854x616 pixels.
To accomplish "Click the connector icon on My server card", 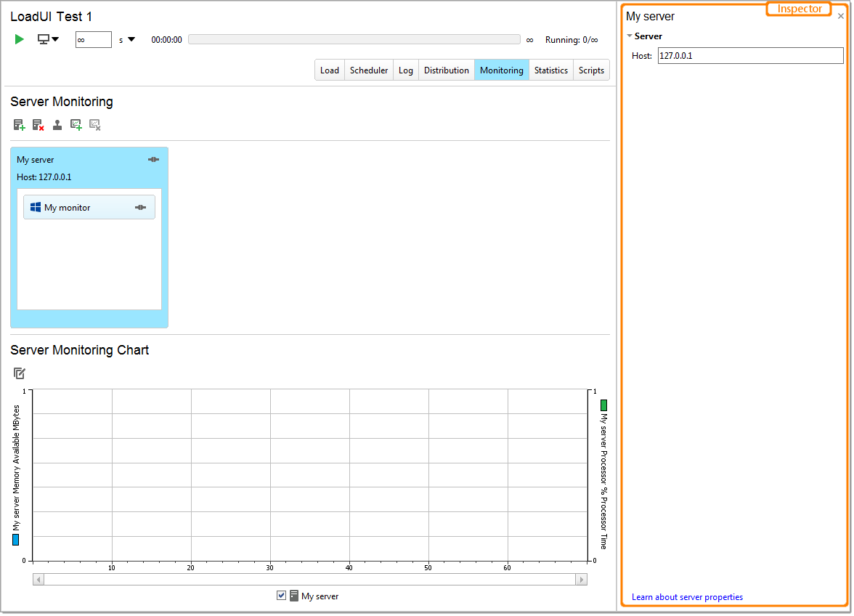I will (153, 159).
